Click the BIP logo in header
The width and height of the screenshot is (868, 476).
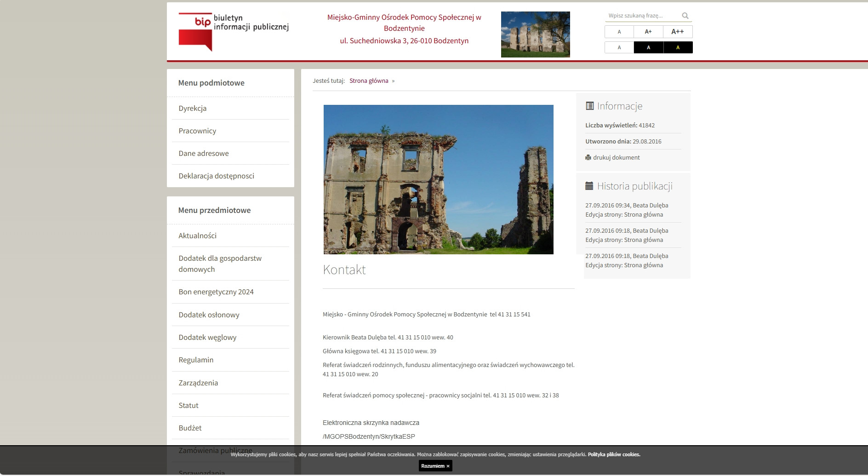click(x=233, y=32)
